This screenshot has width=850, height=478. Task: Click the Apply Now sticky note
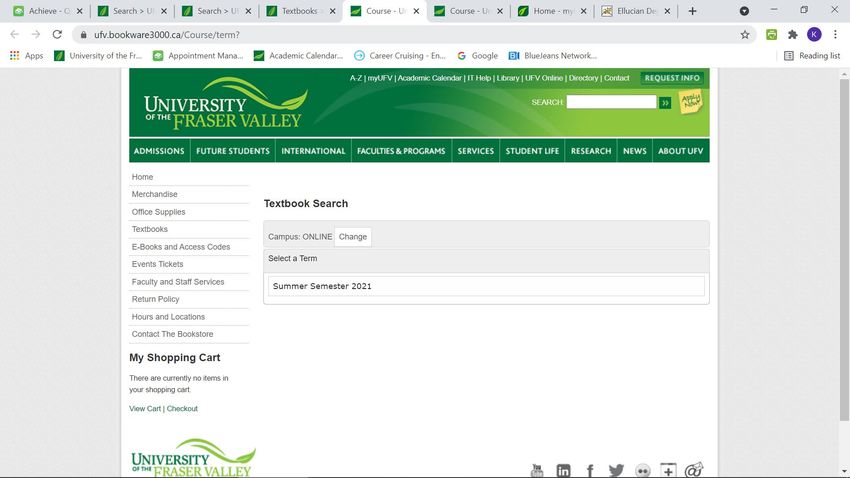(690, 101)
